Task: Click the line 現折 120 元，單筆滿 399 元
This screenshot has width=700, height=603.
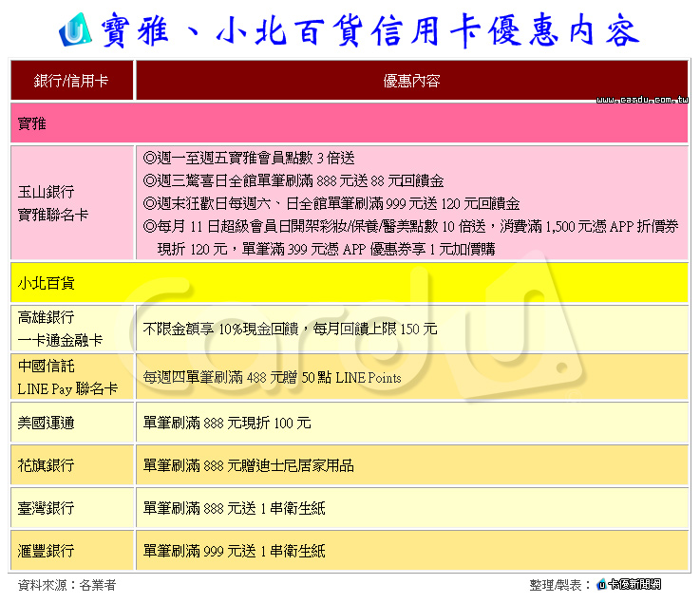Action: (x=327, y=249)
